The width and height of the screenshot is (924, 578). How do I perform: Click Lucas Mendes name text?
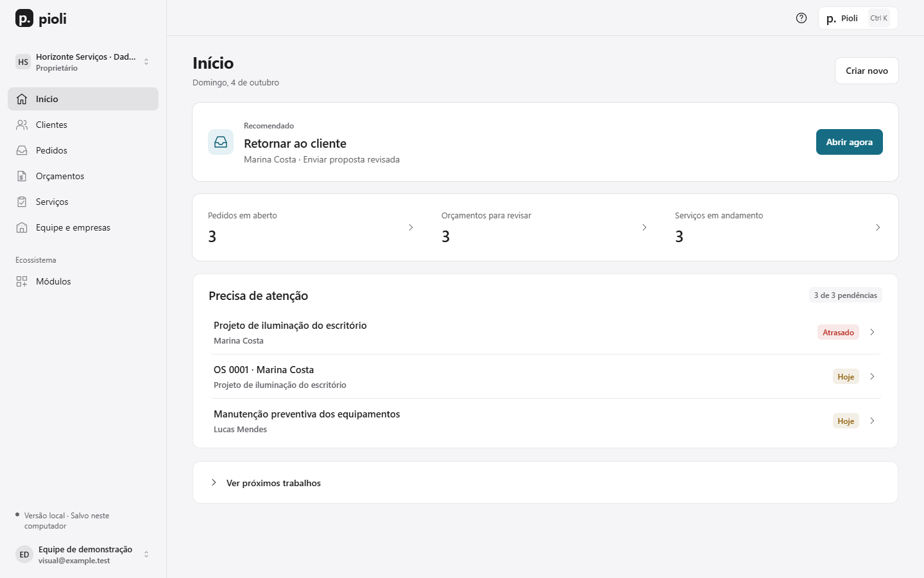pos(240,429)
